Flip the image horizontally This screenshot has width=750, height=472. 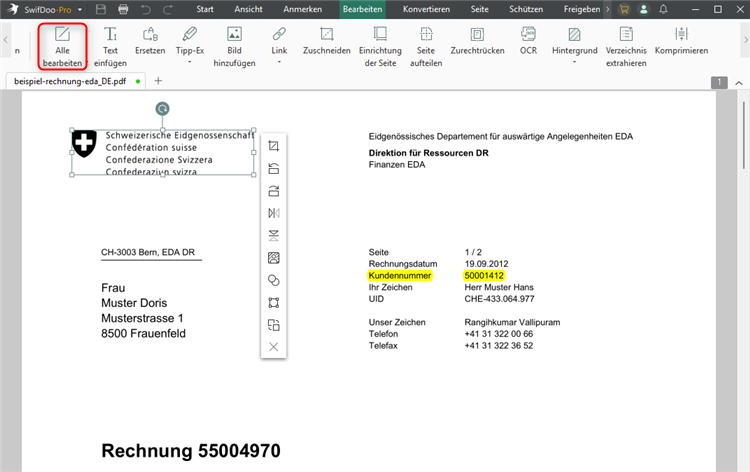[274, 213]
